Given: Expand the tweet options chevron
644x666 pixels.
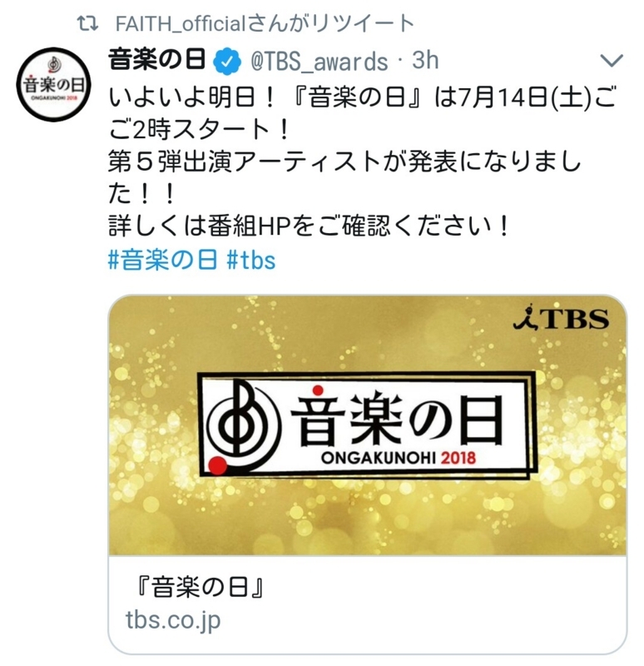Looking at the screenshot, I should pos(612,61).
